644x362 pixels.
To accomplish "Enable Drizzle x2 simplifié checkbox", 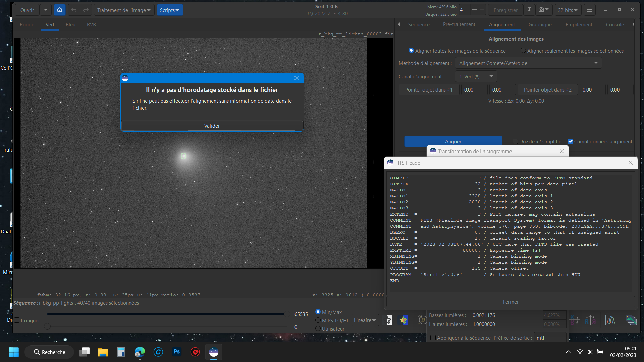I will (515, 141).
